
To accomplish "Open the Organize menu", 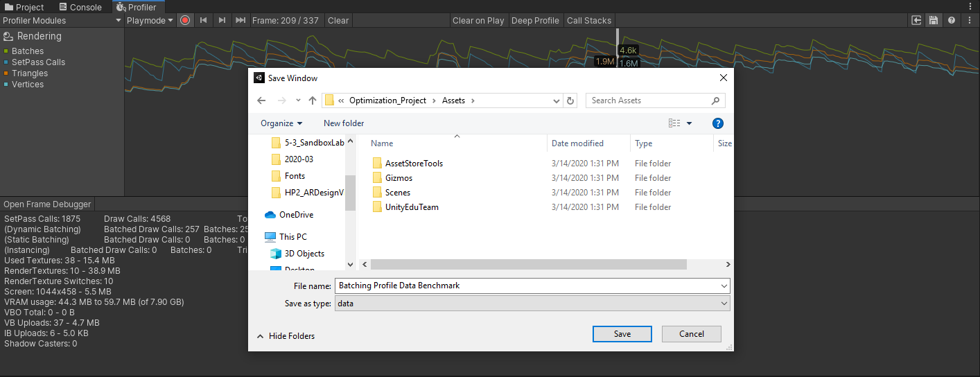I will tap(281, 123).
